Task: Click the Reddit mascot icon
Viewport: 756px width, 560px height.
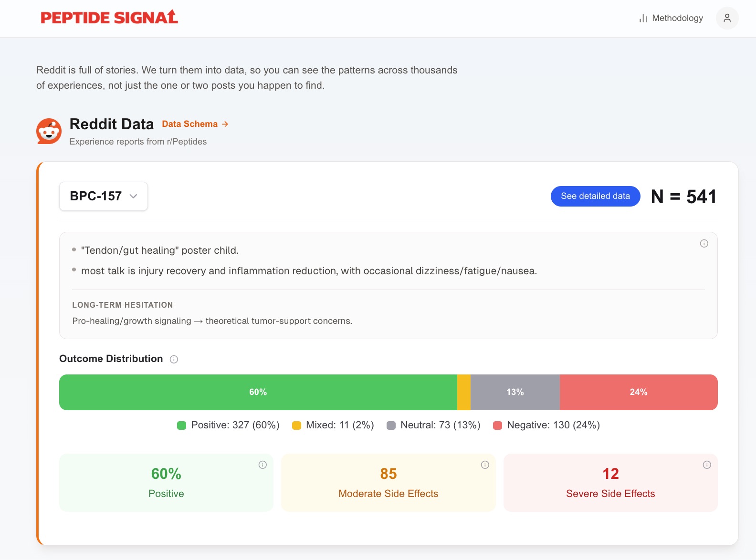Action: tap(49, 131)
